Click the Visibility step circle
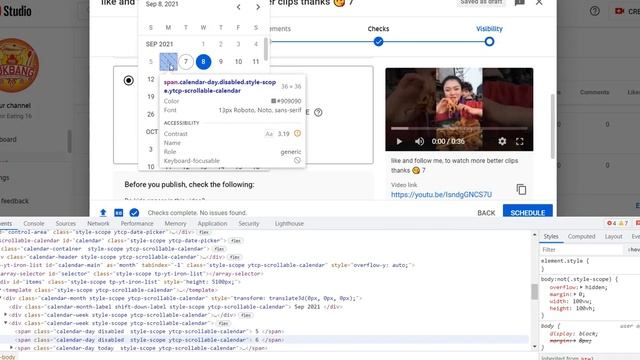 click(x=489, y=41)
